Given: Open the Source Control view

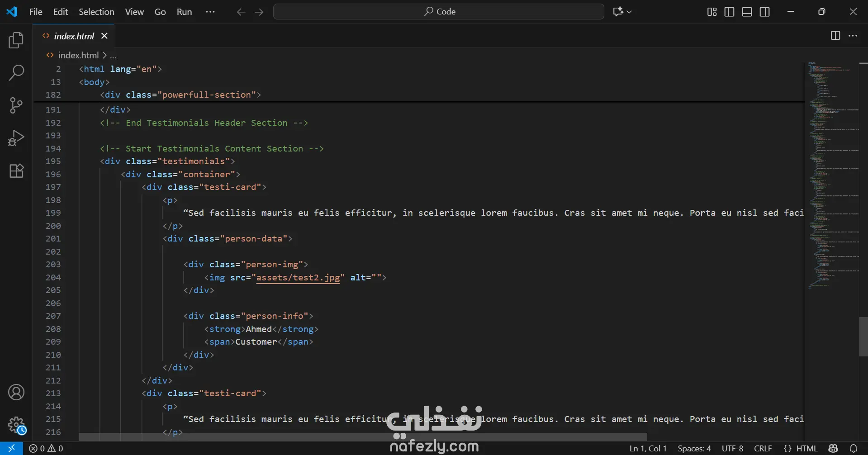Looking at the screenshot, I should tap(16, 105).
